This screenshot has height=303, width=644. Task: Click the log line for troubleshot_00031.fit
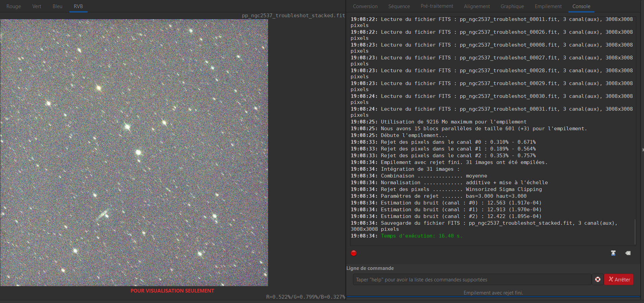coord(492,112)
